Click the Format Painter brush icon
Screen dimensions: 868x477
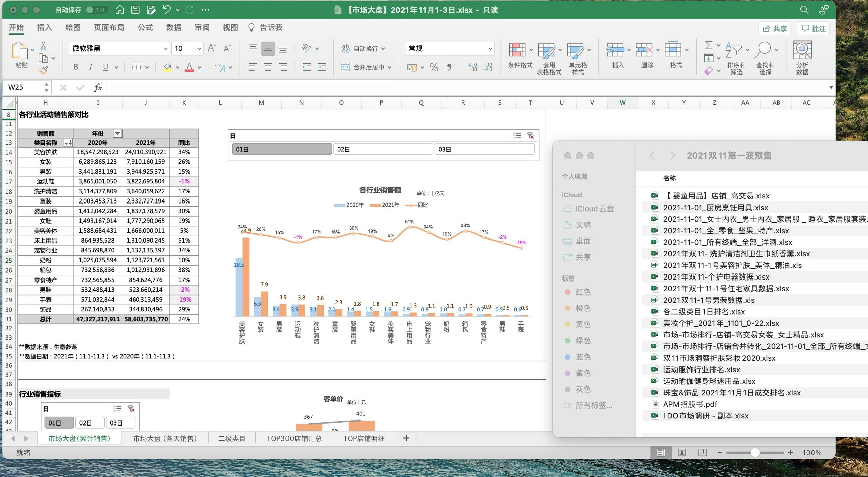point(44,70)
